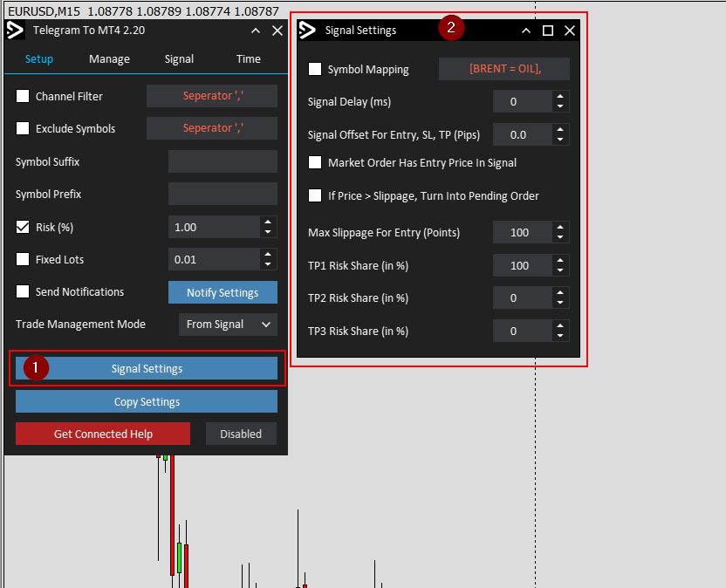Click the Telegram To MT4 logo icon
726x588 pixels.
point(15,31)
